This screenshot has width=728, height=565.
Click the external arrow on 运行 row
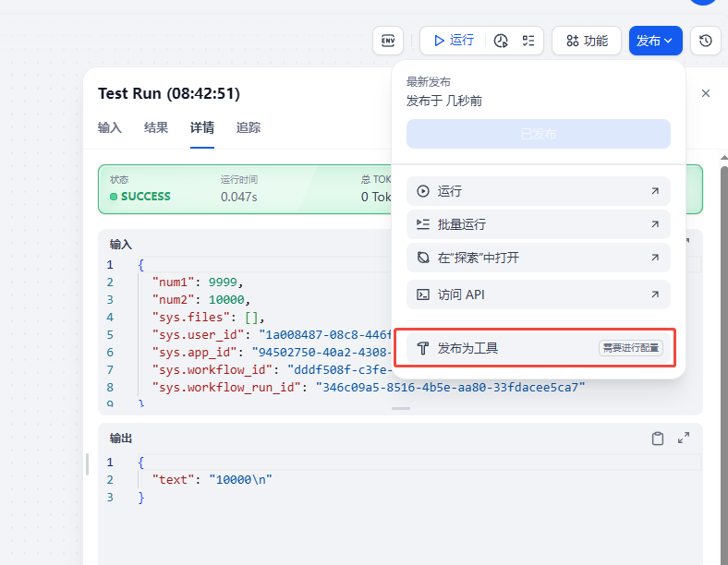(x=655, y=191)
